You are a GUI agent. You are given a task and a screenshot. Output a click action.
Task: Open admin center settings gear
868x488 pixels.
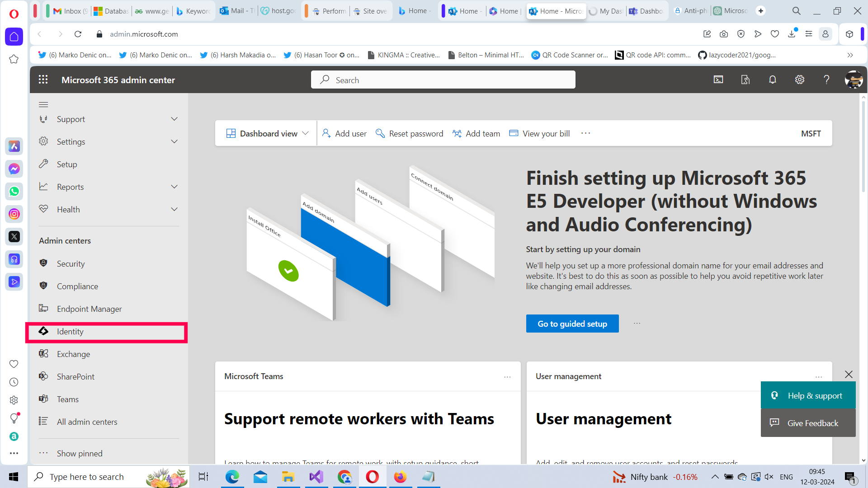799,79
